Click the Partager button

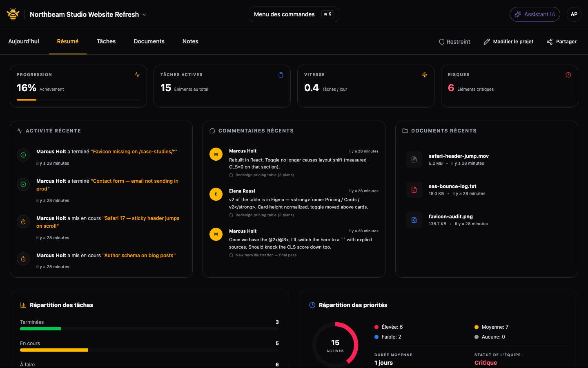[561, 41]
